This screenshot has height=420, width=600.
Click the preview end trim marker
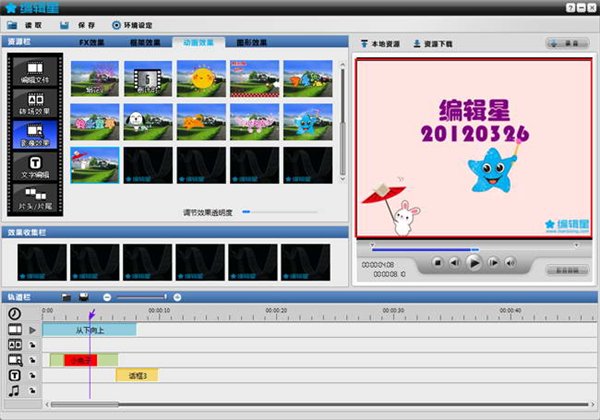576,245
